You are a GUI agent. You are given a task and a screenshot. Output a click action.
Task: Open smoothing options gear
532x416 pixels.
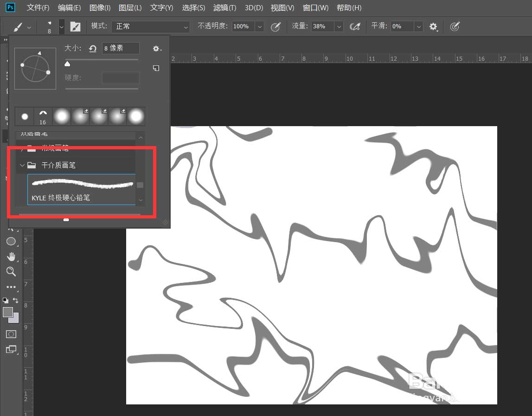pyautogui.click(x=433, y=26)
